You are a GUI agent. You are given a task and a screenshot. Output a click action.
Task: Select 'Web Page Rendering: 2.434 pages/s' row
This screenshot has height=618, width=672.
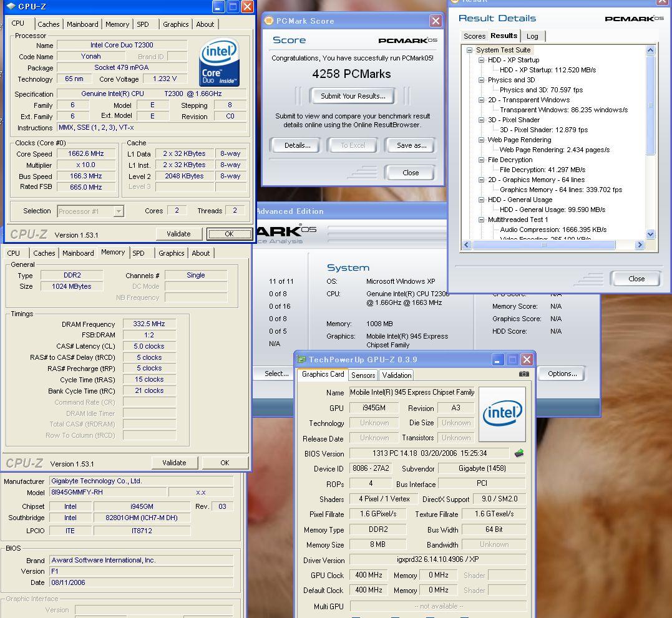pos(555,150)
